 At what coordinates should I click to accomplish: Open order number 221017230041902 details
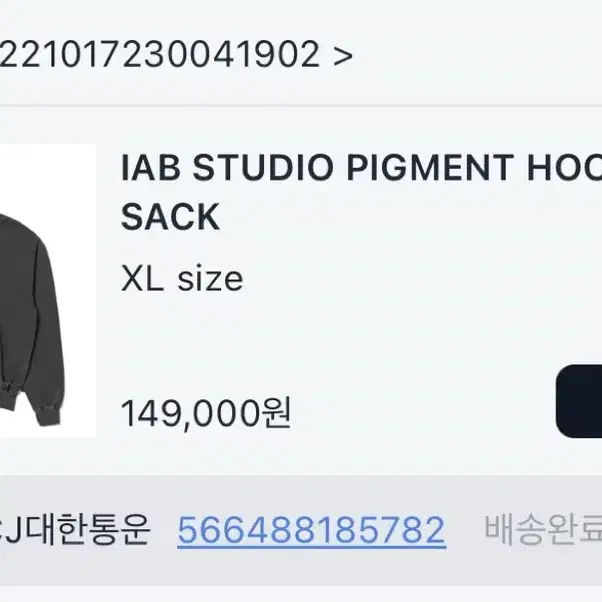[160, 55]
